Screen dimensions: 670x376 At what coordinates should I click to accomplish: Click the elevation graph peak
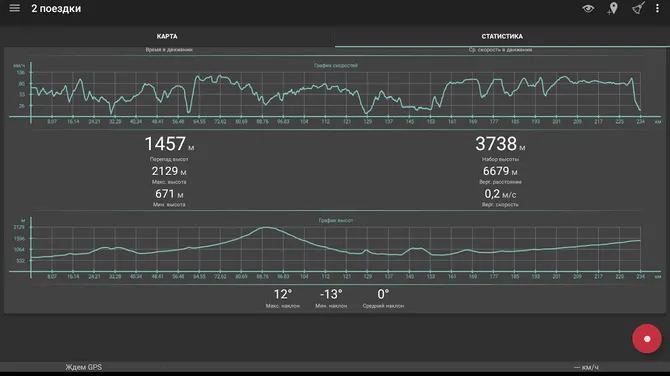(x=266, y=228)
